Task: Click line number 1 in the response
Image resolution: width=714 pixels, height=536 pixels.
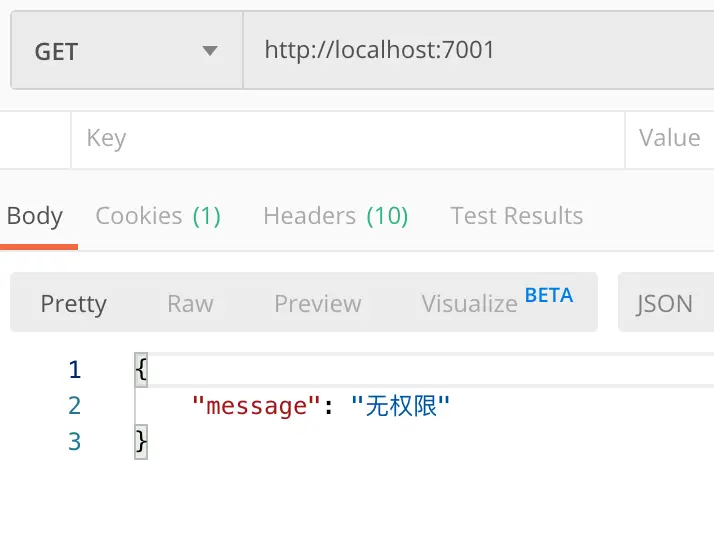Action: [74, 370]
